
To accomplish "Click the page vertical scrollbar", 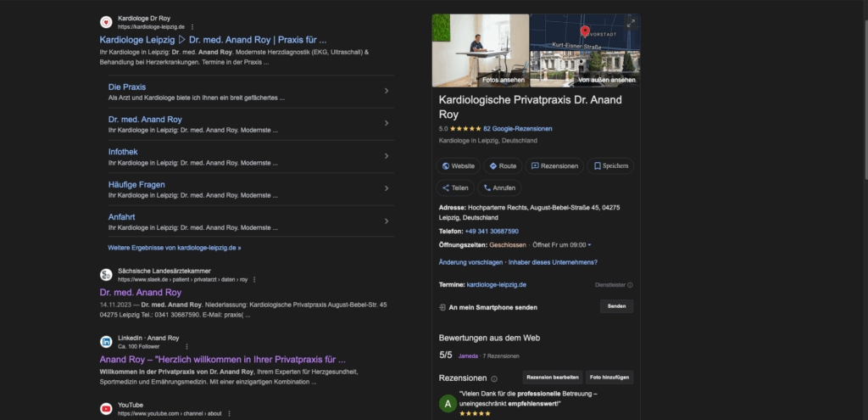I will pyautogui.click(x=864, y=85).
